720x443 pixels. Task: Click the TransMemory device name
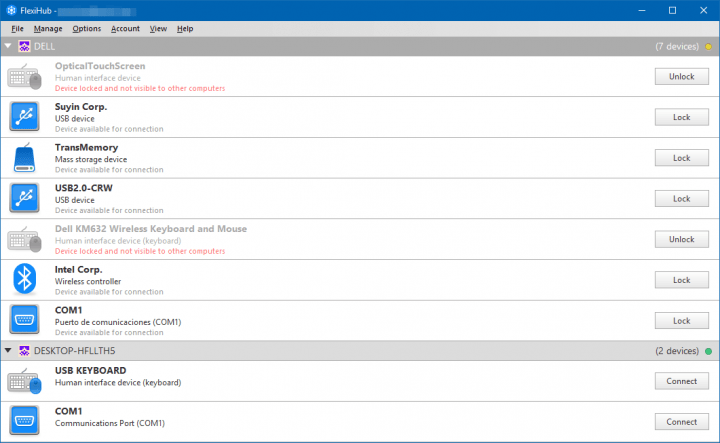pos(86,147)
